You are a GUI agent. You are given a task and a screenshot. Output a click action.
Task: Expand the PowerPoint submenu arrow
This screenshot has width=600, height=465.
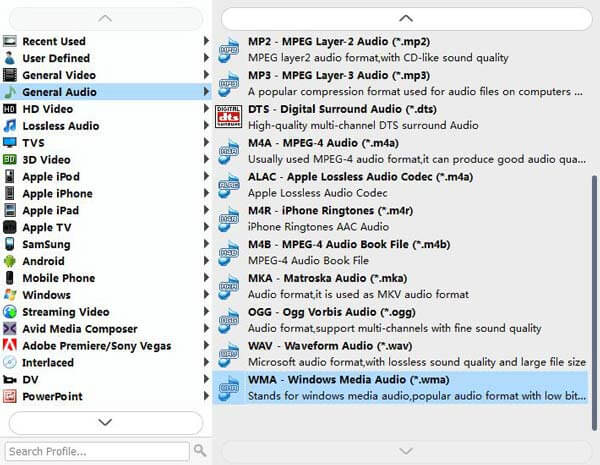pyautogui.click(x=206, y=396)
